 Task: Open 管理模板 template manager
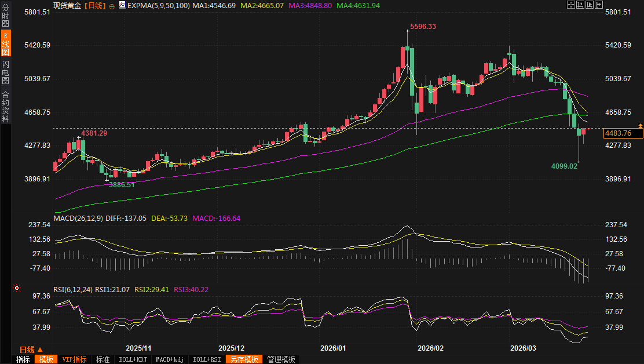pos(281,359)
